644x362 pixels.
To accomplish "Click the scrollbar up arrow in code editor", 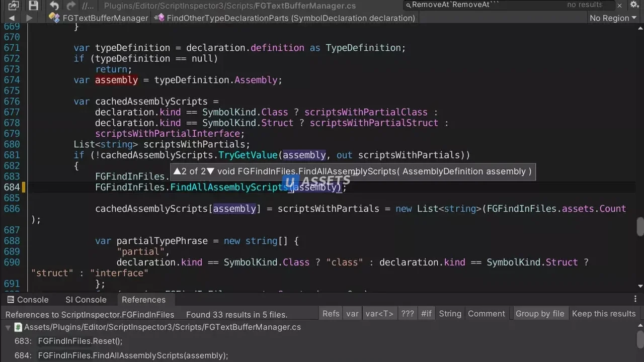I will tap(640, 27).
